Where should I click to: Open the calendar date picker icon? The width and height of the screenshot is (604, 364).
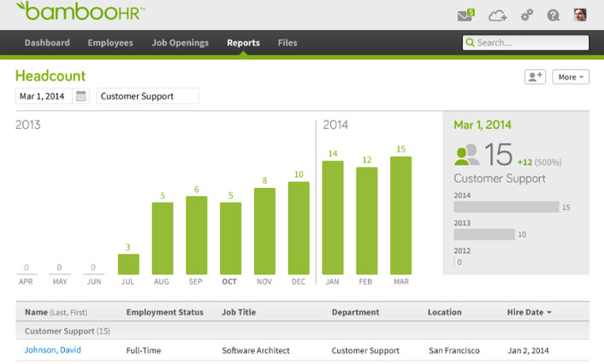point(81,97)
